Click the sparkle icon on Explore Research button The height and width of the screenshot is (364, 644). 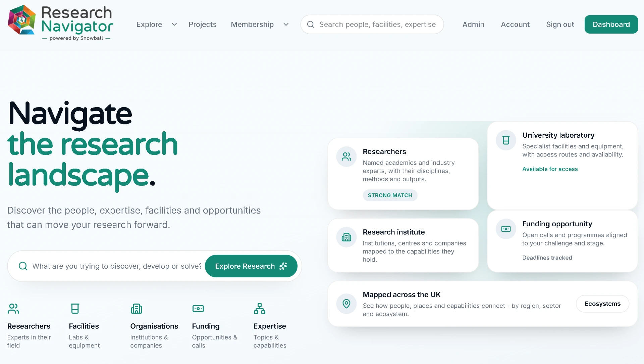tap(283, 266)
